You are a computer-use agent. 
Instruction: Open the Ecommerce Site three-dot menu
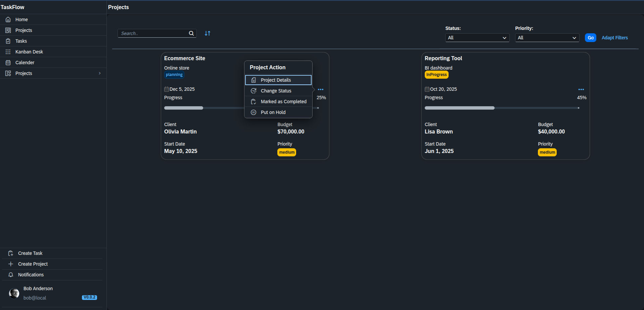point(321,89)
